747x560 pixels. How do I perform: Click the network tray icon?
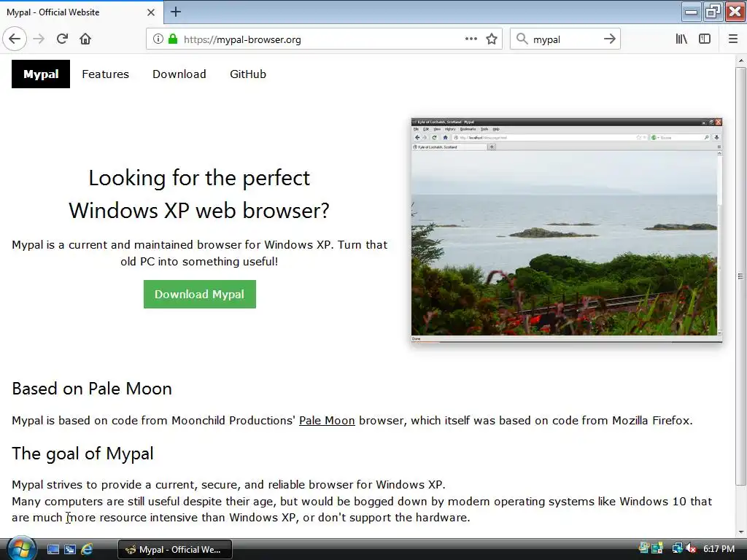click(677, 548)
